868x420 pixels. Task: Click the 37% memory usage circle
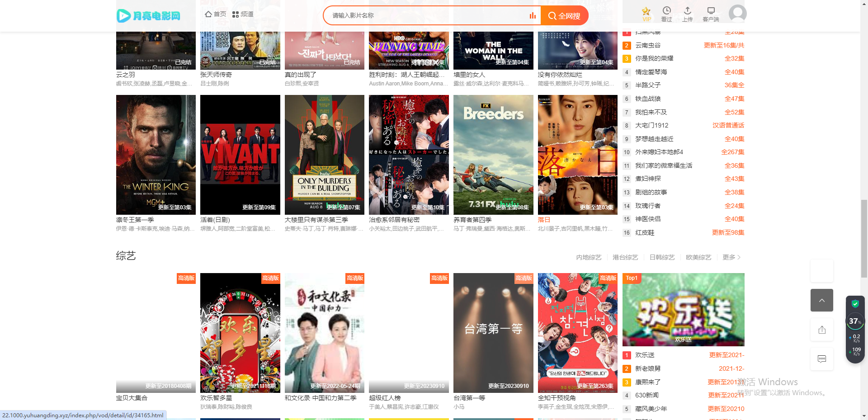pos(854,321)
